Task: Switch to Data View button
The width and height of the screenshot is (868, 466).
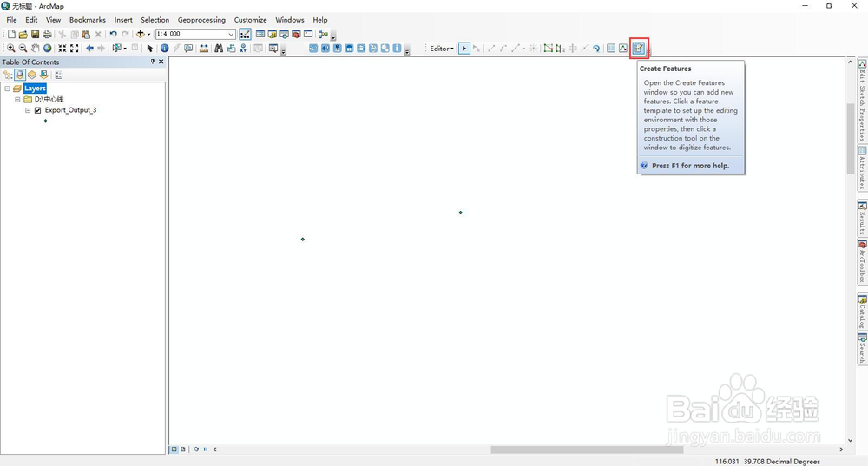Action: click(174, 450)
